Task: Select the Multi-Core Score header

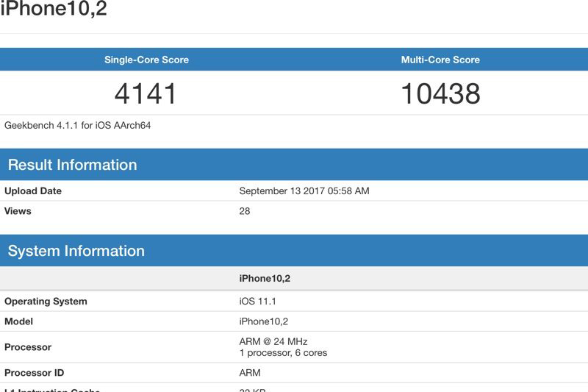Action: [440, 60]
